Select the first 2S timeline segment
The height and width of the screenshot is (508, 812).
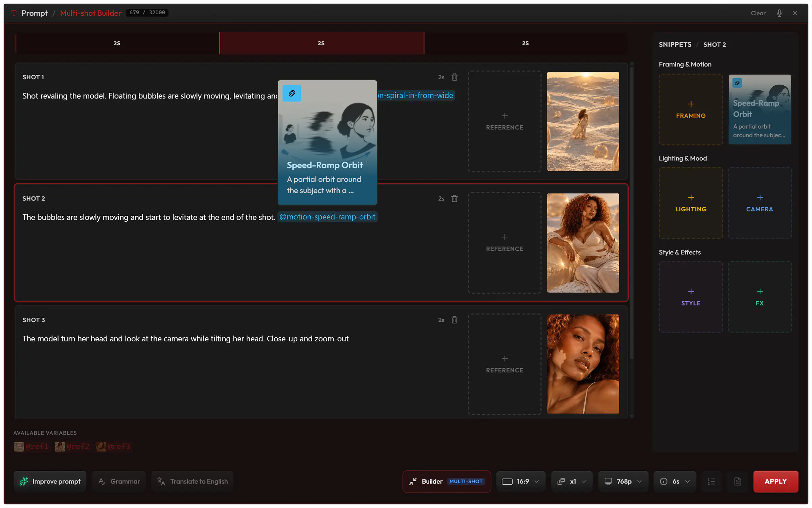[117, 43]
